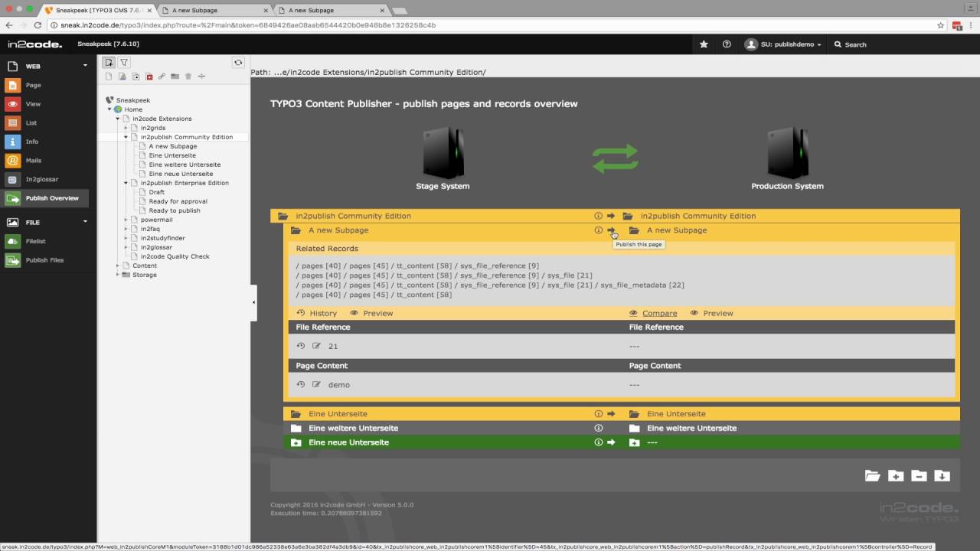Image resolution: width=980 pixels, height=551 pixels.
Task: Collapse 'A new Subpage' stage folder row
Action: pyautogui.click(x=296, y=230)
